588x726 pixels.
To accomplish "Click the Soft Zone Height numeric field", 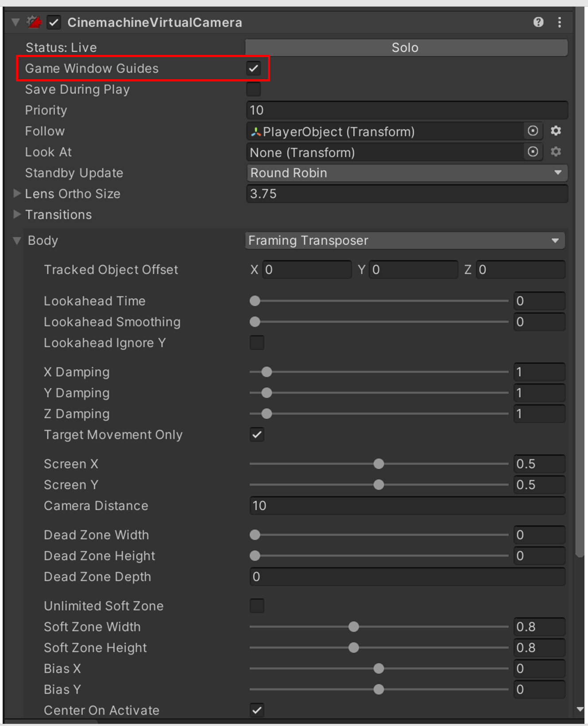I will [539, 648].
